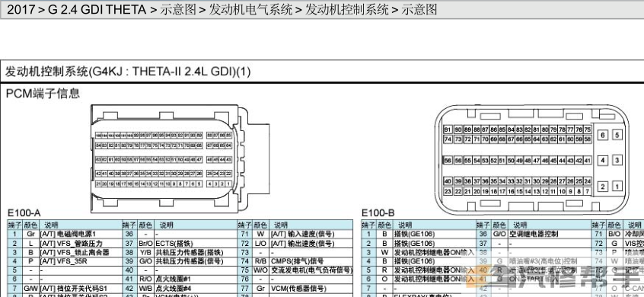Select the PCM端子信息 heading
The width and height of the screenshot is (644, 297).
[43, 93]
